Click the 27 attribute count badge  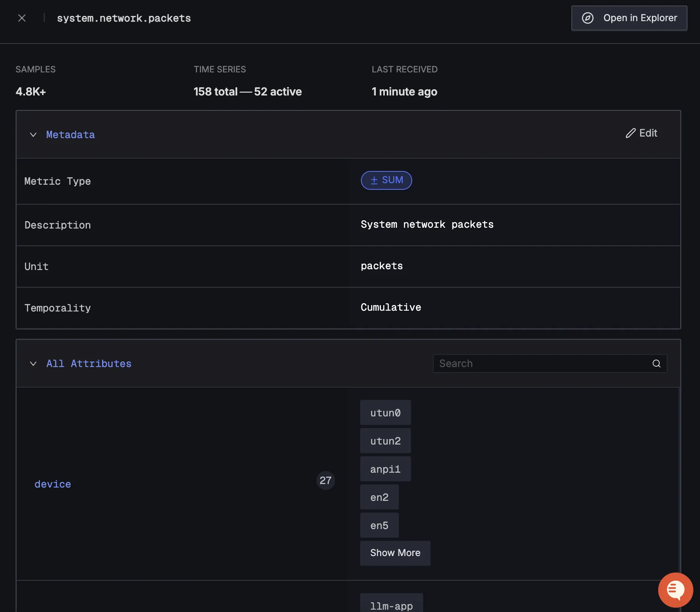[325, 481]
